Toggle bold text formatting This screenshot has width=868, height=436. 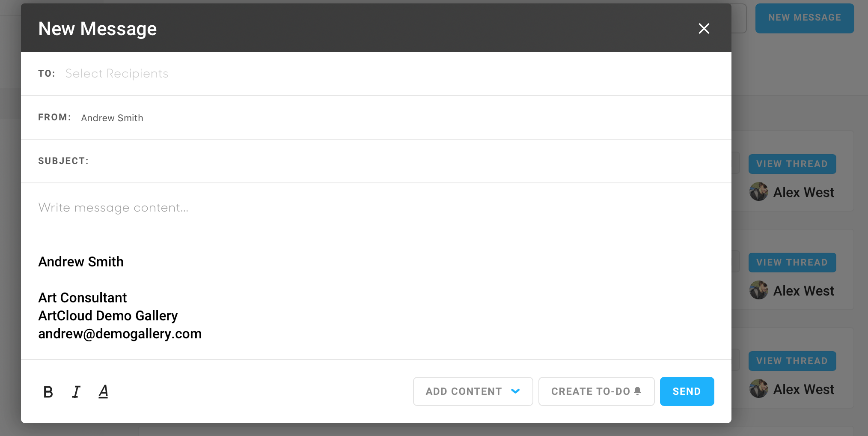[48, 392]
